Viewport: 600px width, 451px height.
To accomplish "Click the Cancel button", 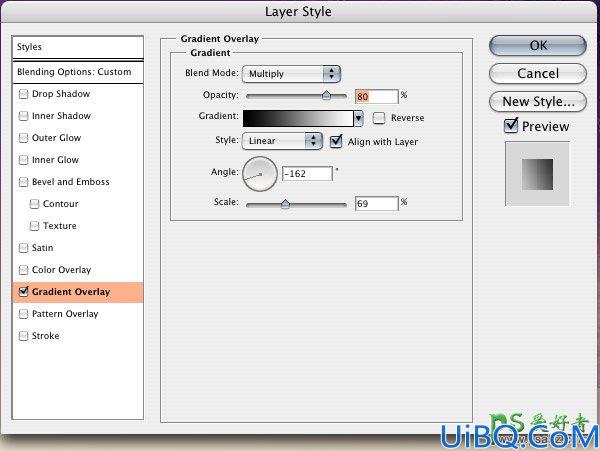I will point(538,73).
